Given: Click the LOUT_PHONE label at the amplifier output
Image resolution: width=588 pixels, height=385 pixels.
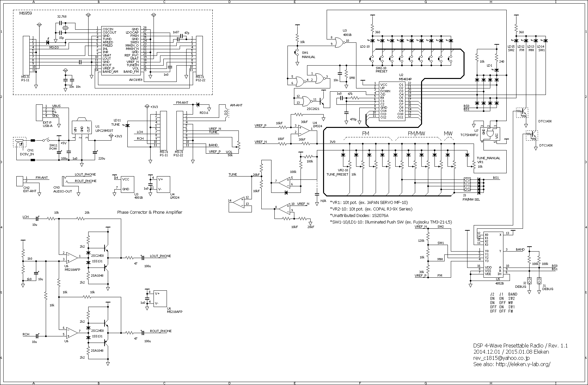Looking at the screenshot, I should [x=160, y=256].
